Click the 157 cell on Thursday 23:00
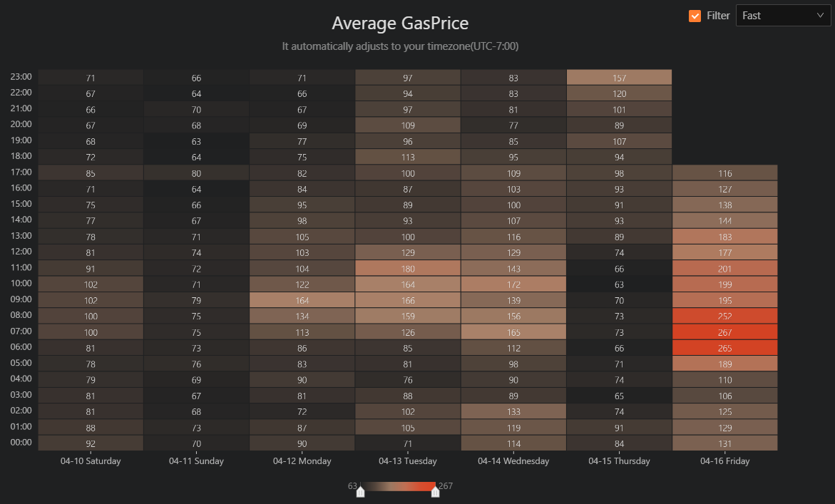This screenshot has height=504, width=835. tap(619, 78)
